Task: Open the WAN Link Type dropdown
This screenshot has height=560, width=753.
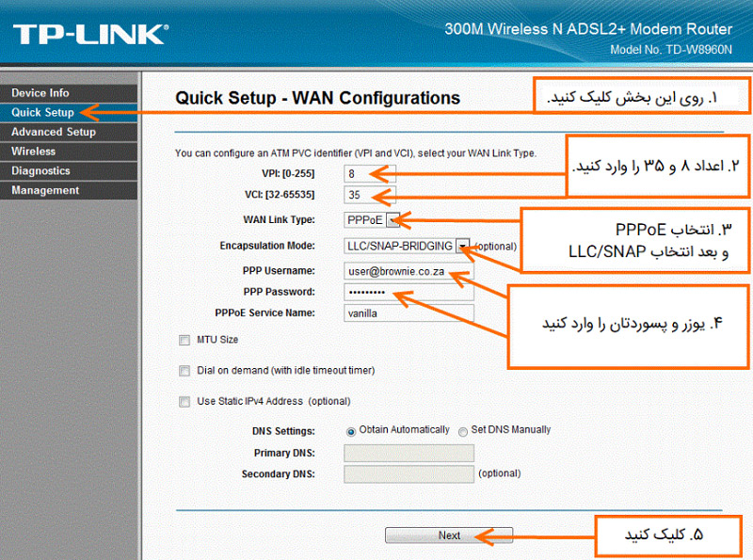Action: 373,220
